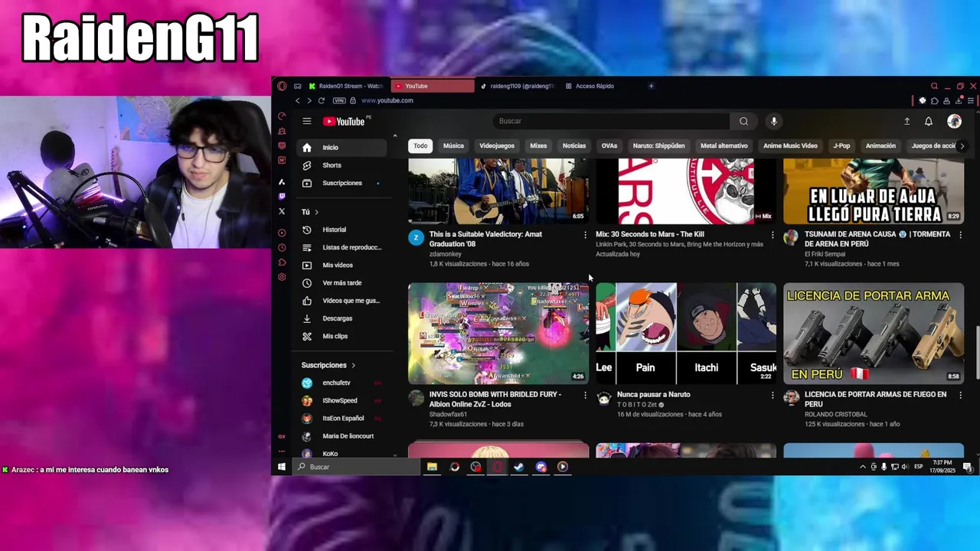980x551 pixels.
Task: Open options menu for The Kill mix
Action: [772, 235]
